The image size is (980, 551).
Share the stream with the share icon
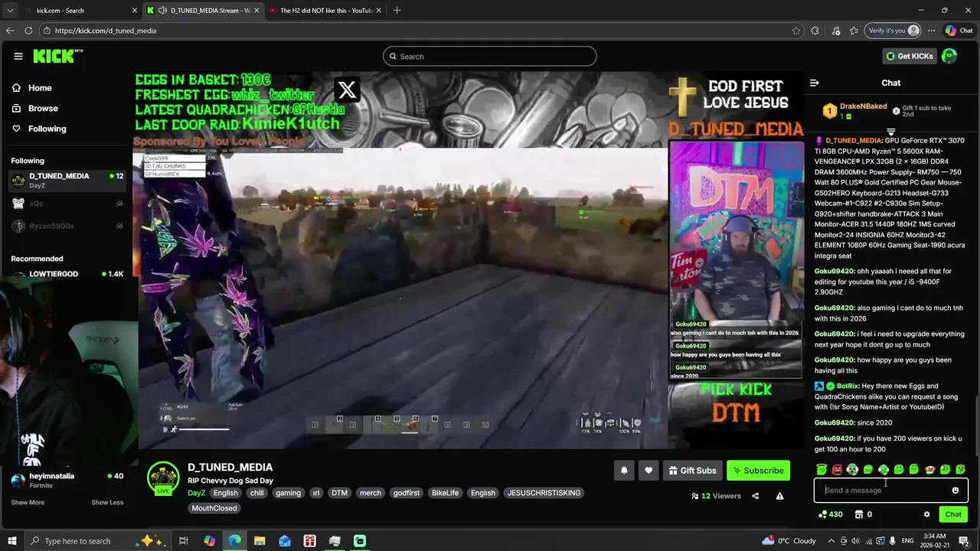[756, 496]
